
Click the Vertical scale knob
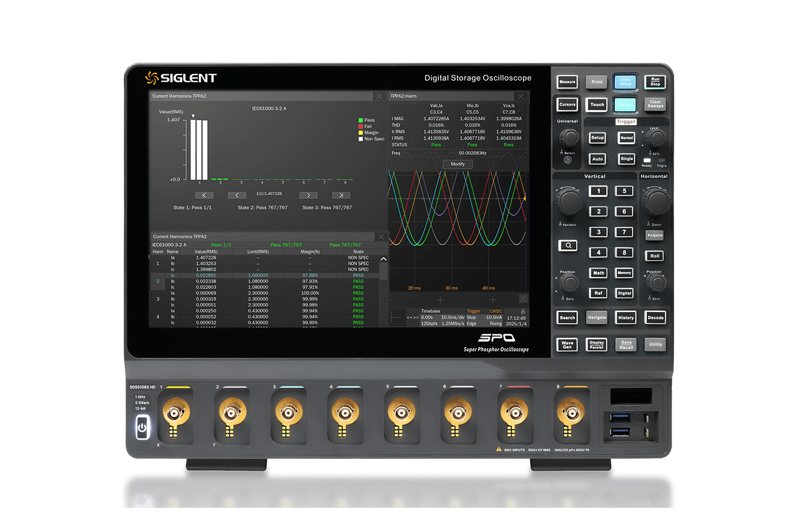tap(568, 201)
